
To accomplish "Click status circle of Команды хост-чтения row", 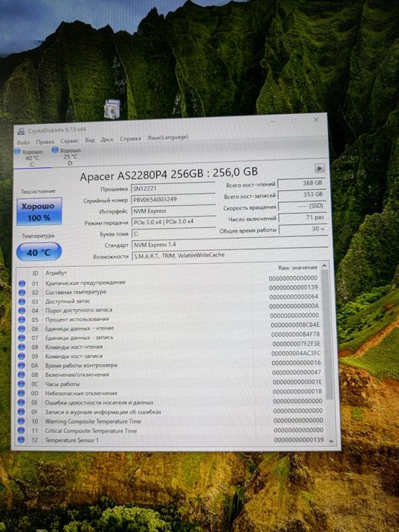I will (x=22, y=347).
